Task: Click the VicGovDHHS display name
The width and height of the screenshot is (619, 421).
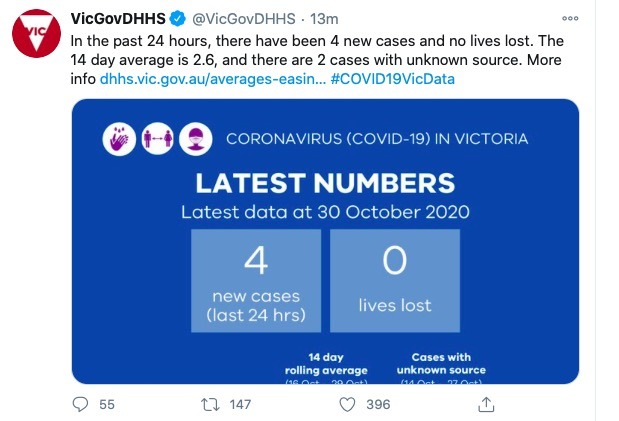Action: [118, 19]
